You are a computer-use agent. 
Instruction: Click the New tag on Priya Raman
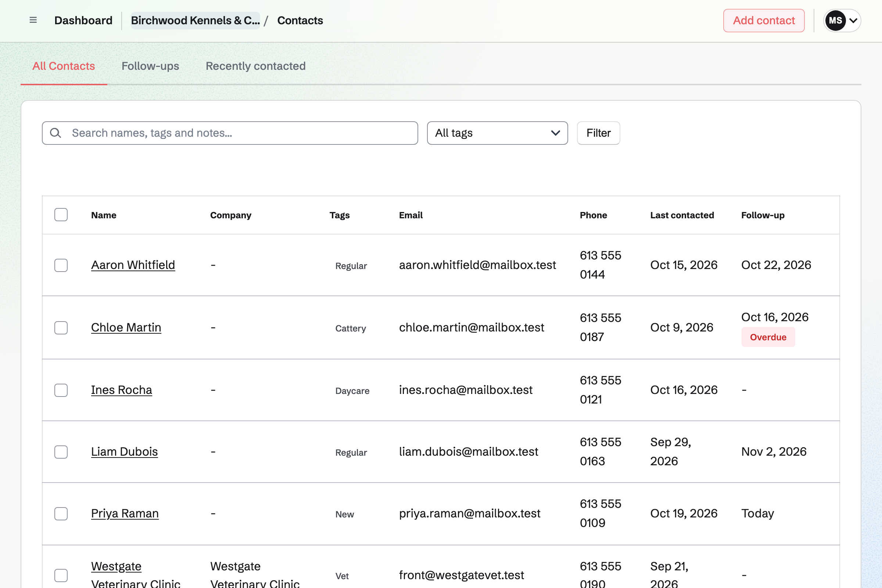[x=344, y=514]
